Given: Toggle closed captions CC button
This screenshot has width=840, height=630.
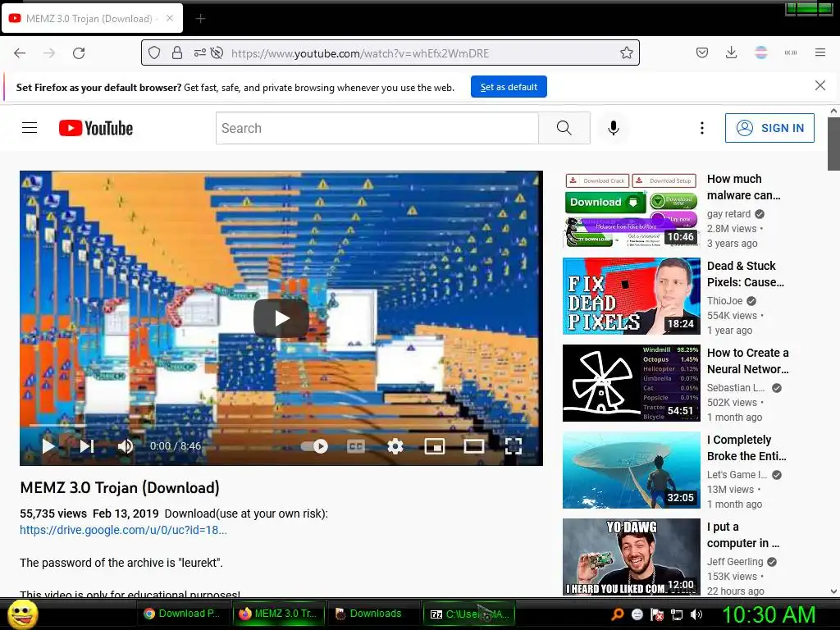Looking at the screenshot, I should click(x=356, y=446).
